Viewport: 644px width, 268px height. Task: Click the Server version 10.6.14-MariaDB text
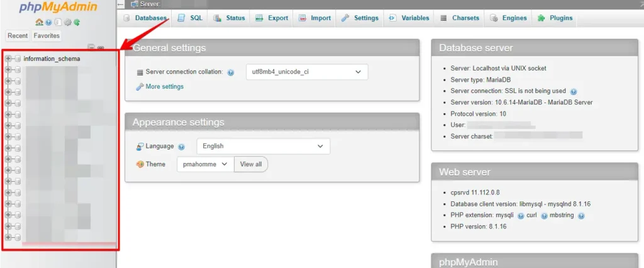tap(521, 103)
